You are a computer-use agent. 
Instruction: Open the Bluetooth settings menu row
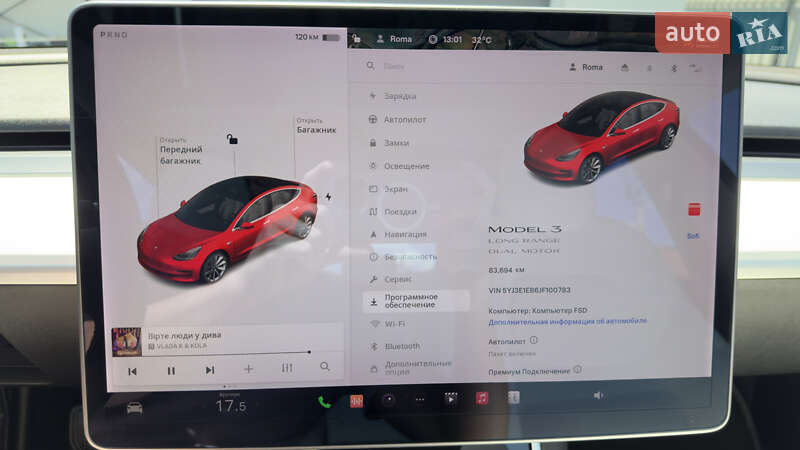[395, 346]
